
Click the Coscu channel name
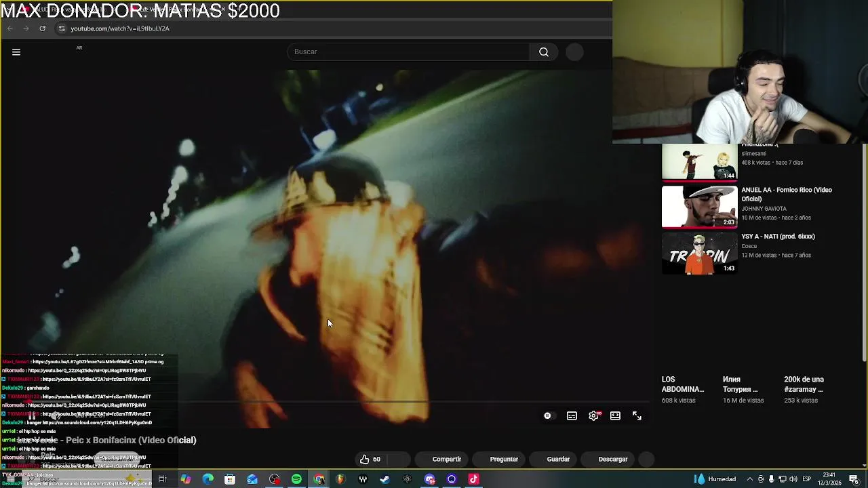(749, 246)
